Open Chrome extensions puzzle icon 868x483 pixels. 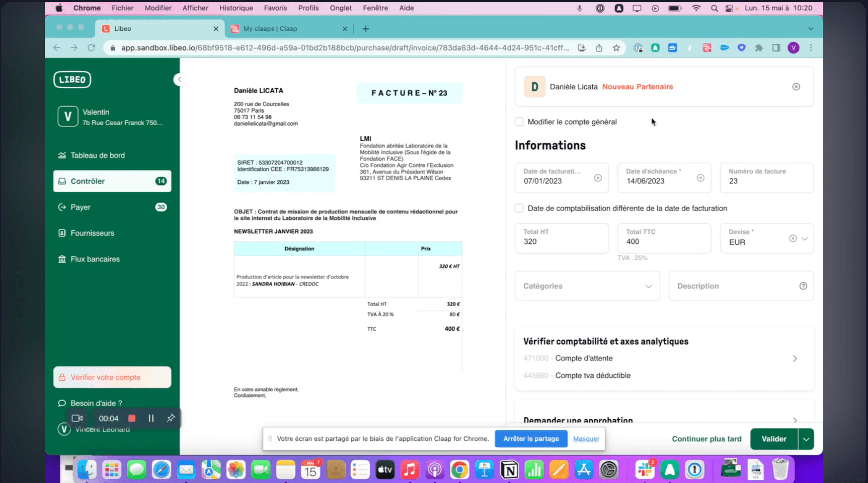point(759,47)
